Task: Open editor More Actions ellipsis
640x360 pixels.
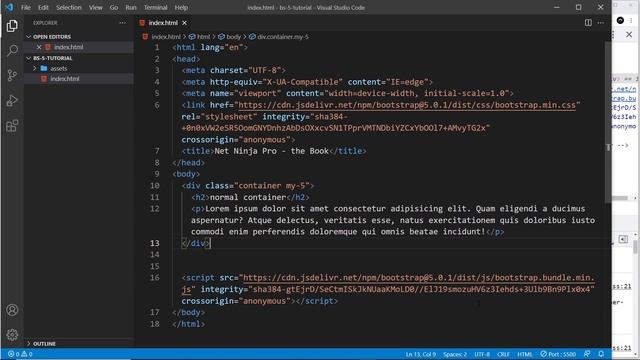Action: [601, 23]
